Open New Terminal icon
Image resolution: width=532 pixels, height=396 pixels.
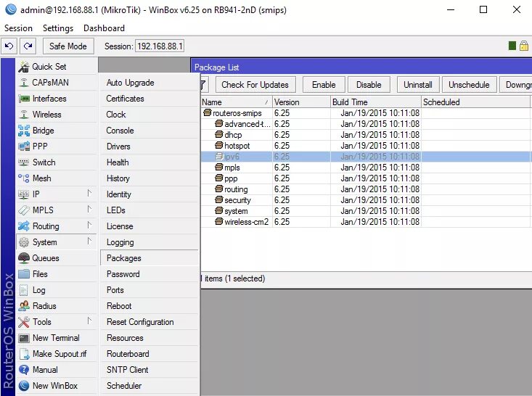click(24, 338)
